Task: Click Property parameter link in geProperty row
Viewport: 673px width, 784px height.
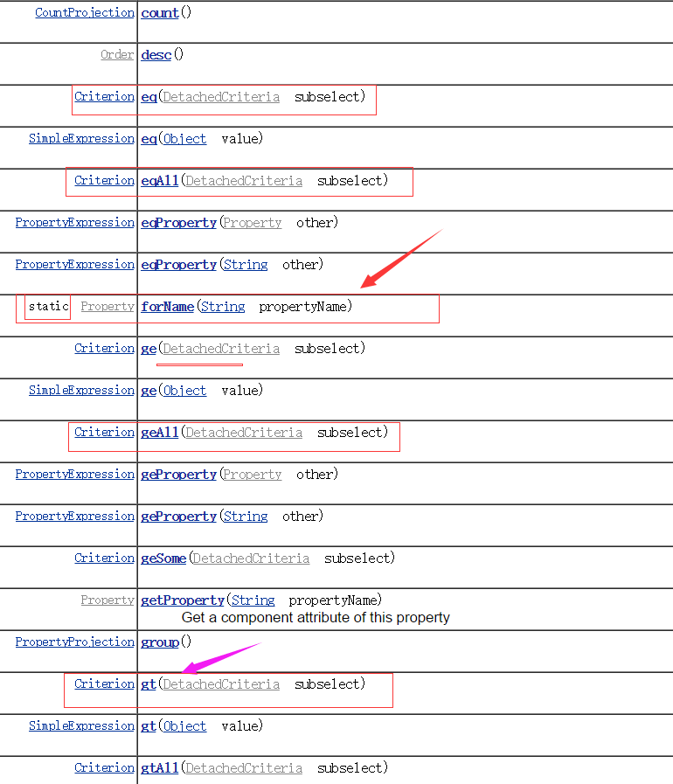Action: coord(252,475)
